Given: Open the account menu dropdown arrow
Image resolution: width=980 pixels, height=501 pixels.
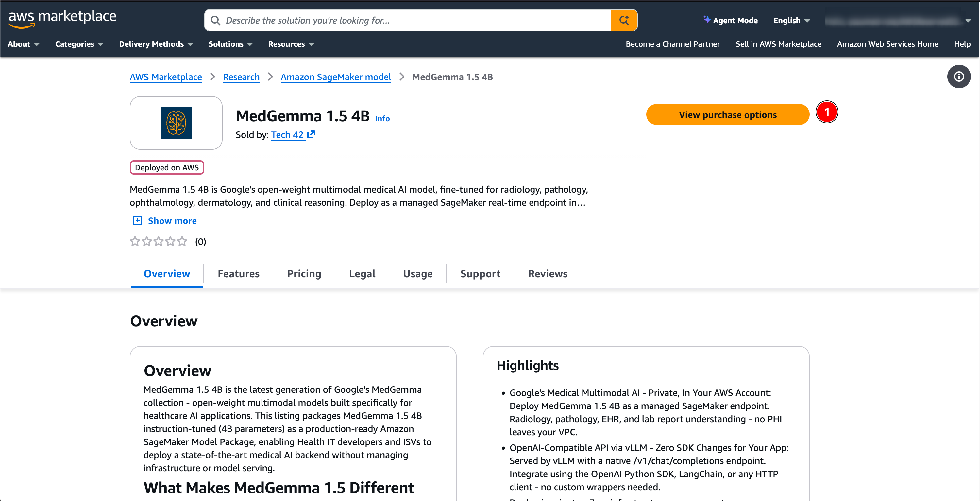Looking at the screenshot, I should point(968,21).
